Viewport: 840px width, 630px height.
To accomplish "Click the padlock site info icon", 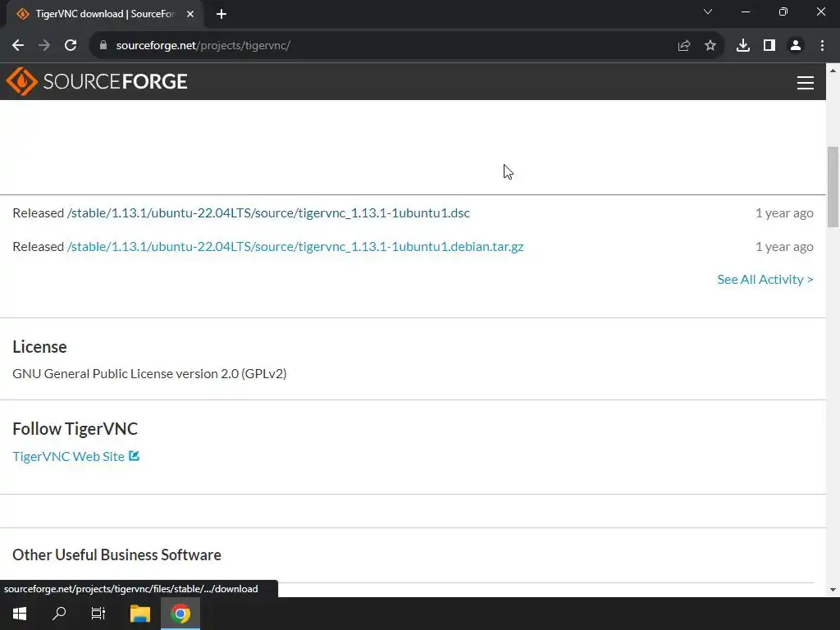I will (x=103, y=46).
